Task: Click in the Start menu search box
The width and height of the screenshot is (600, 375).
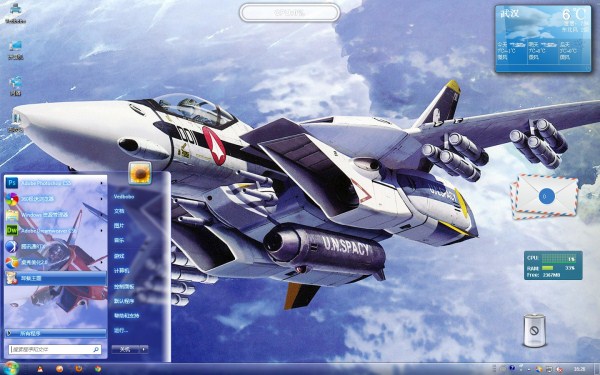Action: pyautogui.click(x=55, y=349)
